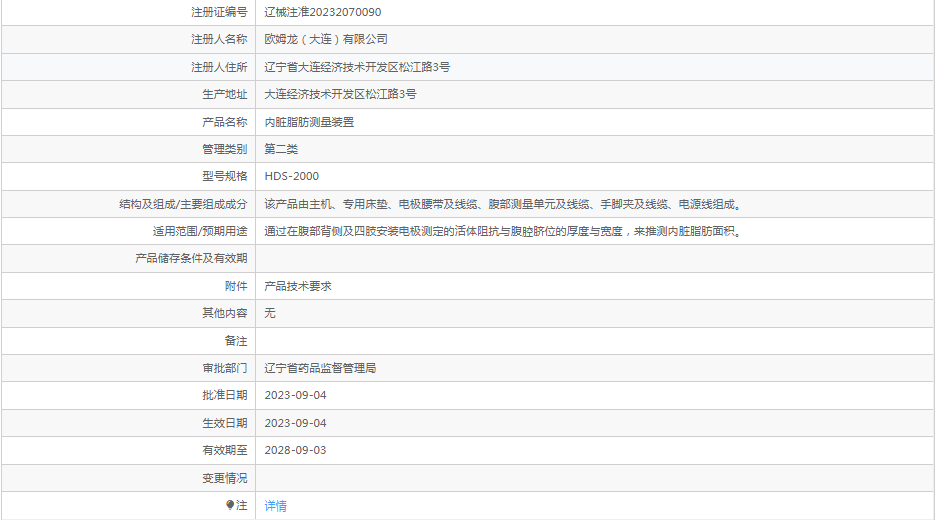Click the effective date in the 生效日期 row
Viewport: 937px width, 520px height.
point(295,423)
